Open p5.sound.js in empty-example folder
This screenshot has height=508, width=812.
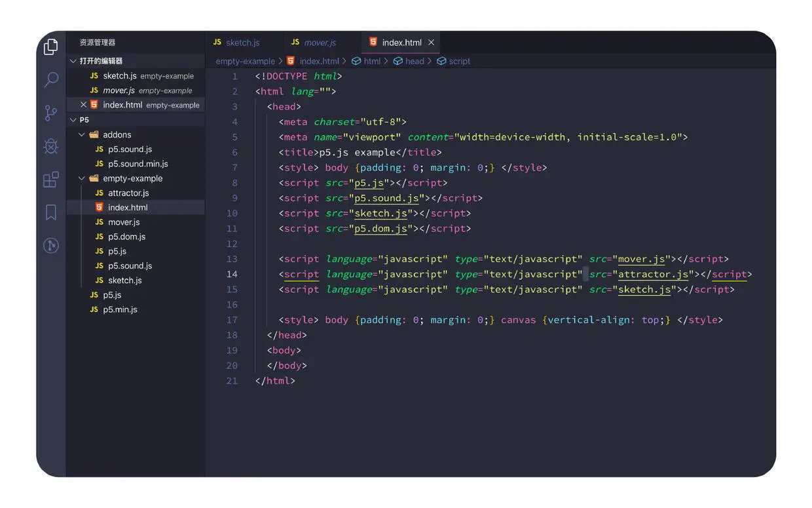coord(137,265)
